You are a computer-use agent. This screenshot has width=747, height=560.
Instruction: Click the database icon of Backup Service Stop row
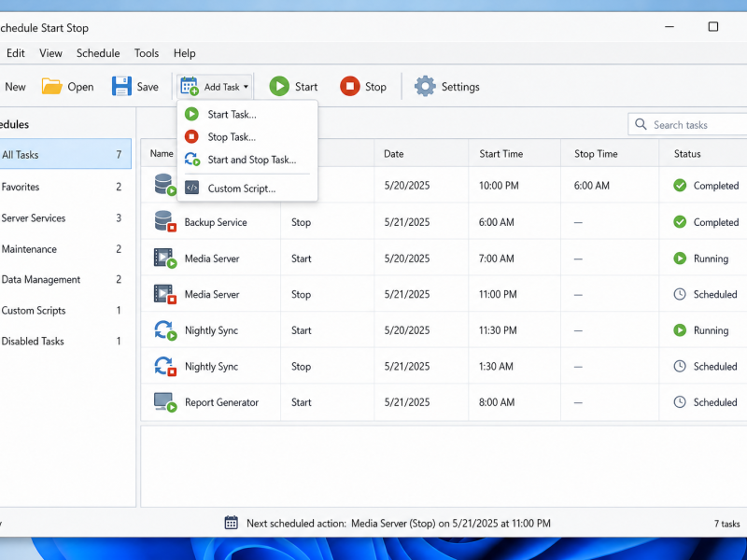coord(165,222)
